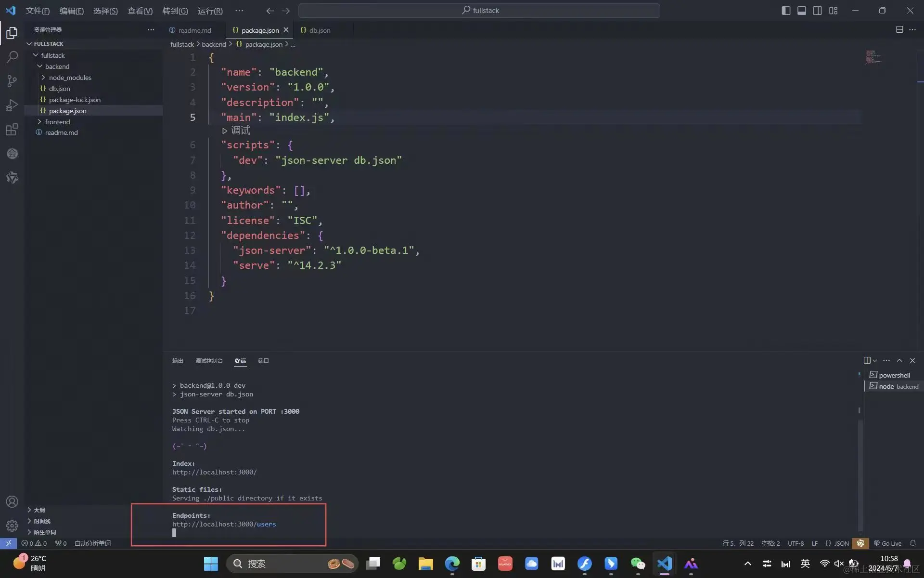The image size is (924, 578).
Task: Open the Explorer view in activity bar
Action: [x=12, y=33]
